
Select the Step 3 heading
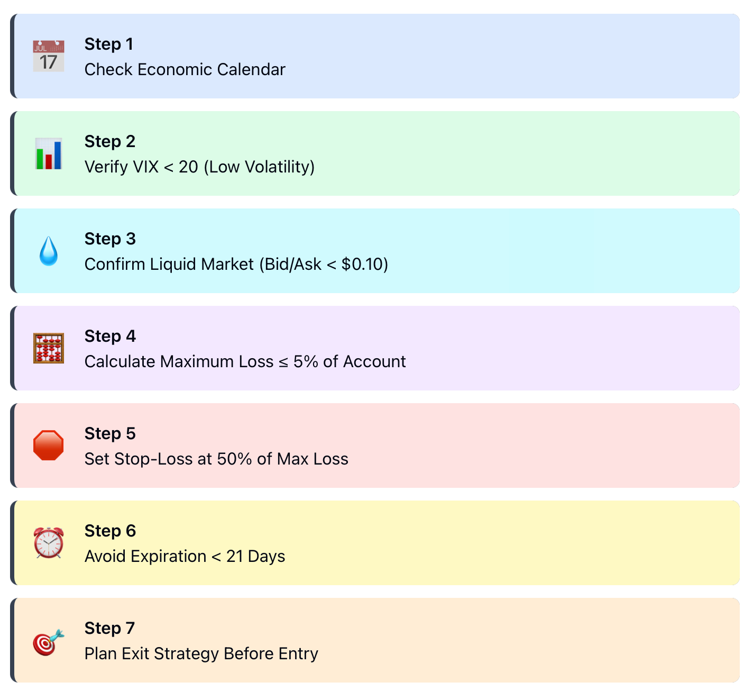point(110,239)
